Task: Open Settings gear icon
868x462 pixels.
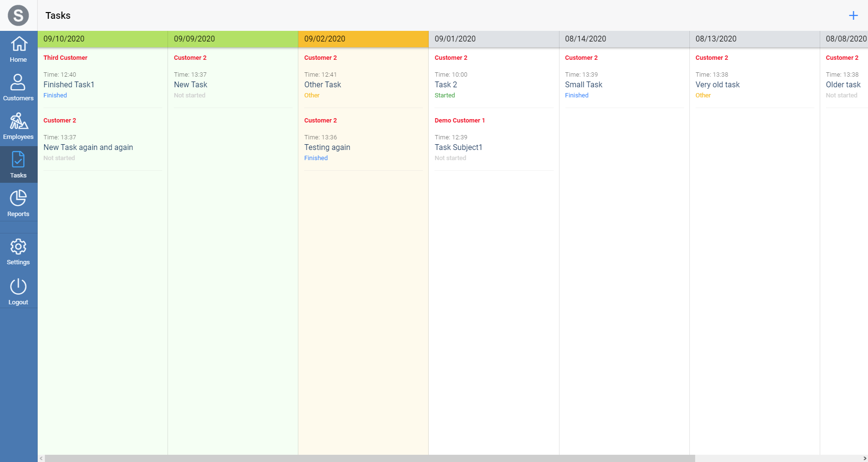Action: pos(18,247)
